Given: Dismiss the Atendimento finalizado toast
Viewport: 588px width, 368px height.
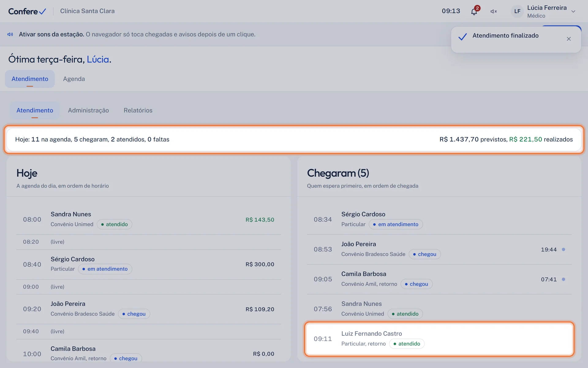Looking at the screenshot, I should [x=569, y=39].
